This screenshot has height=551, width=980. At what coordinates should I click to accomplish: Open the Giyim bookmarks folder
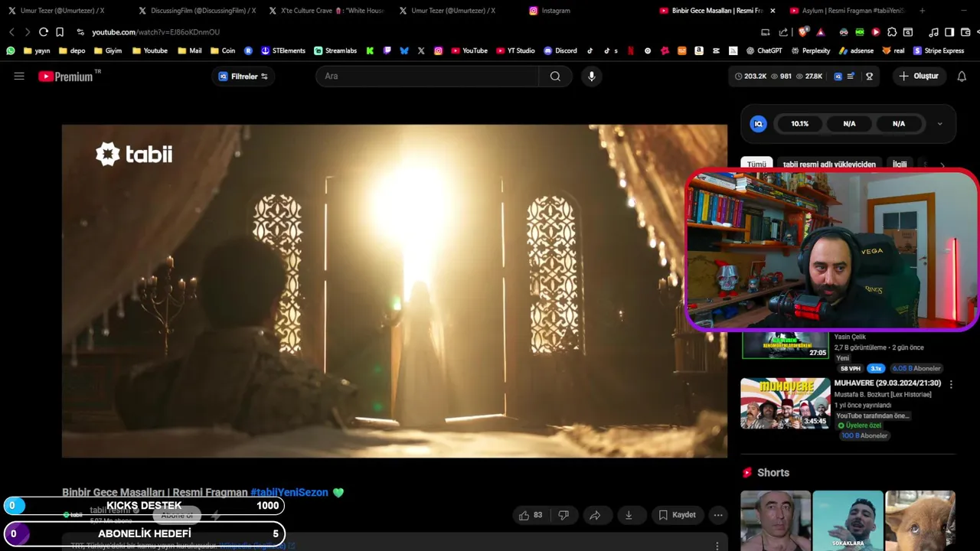tap(108, 51)
